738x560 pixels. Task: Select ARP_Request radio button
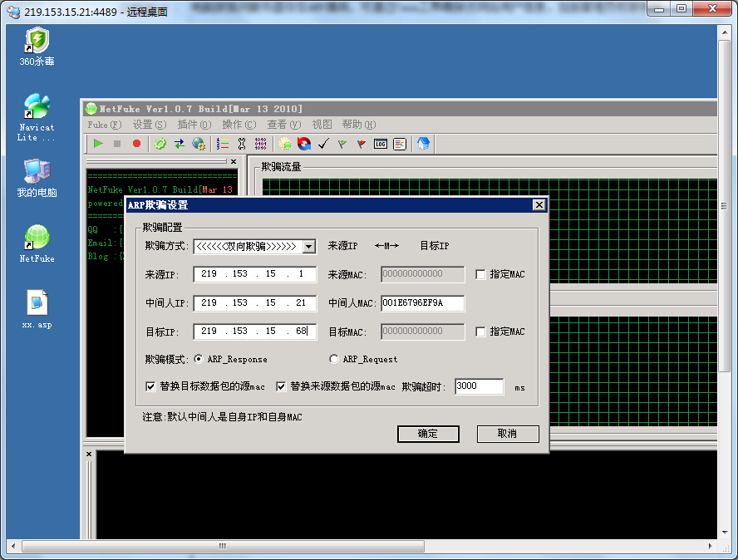coord(334,359)
